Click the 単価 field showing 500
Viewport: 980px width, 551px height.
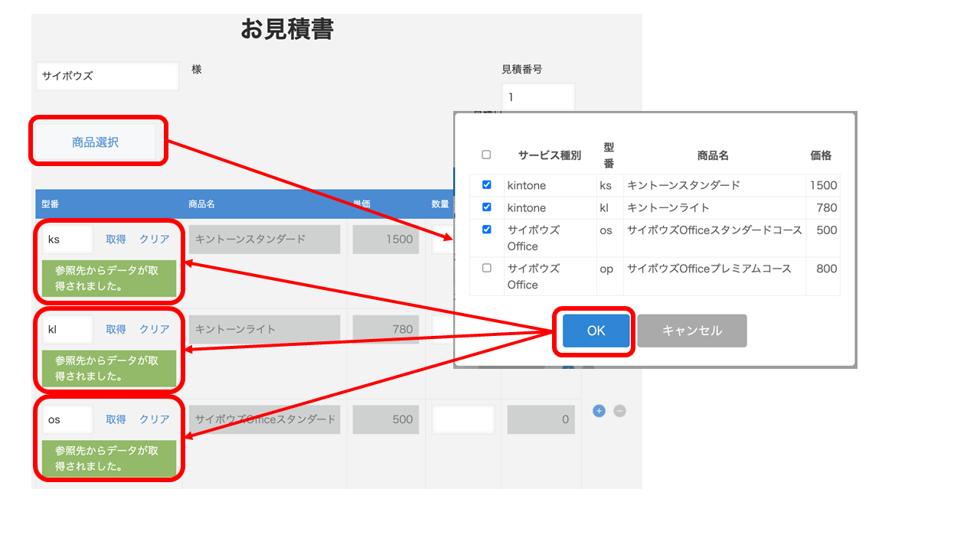pyautogui.click(x=386, y=419)
